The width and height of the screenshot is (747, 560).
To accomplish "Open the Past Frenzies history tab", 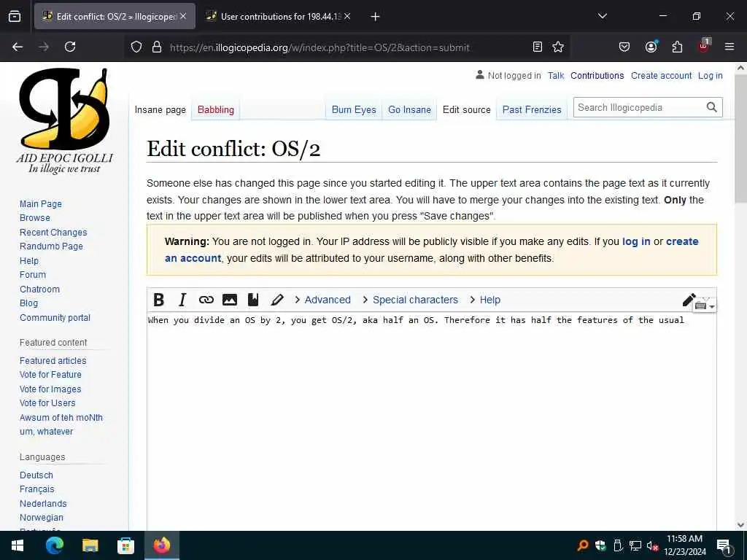I will [x=532, y=109].
